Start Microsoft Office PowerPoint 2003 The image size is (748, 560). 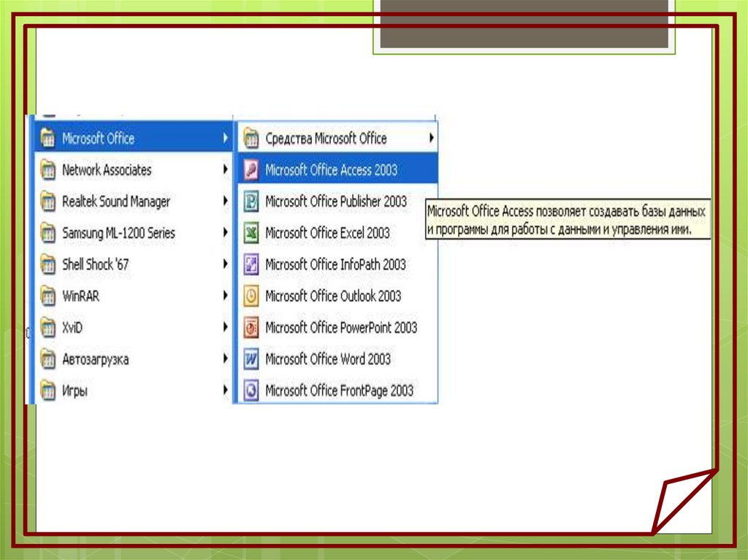click(337, 327)
